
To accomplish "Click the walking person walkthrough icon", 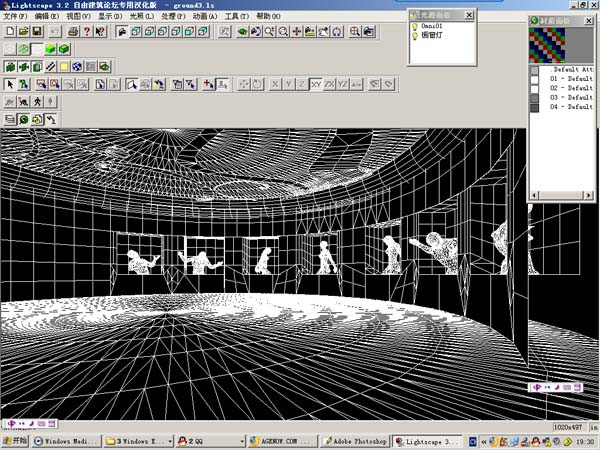I will (37, 102).
